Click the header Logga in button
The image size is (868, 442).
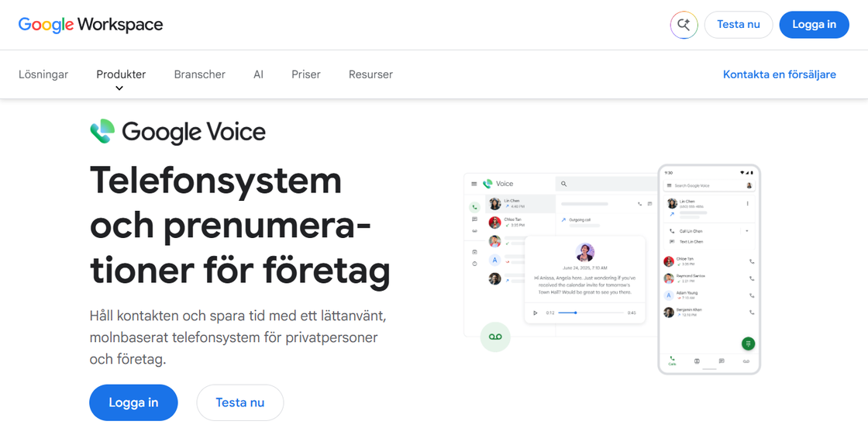point(814,25)
